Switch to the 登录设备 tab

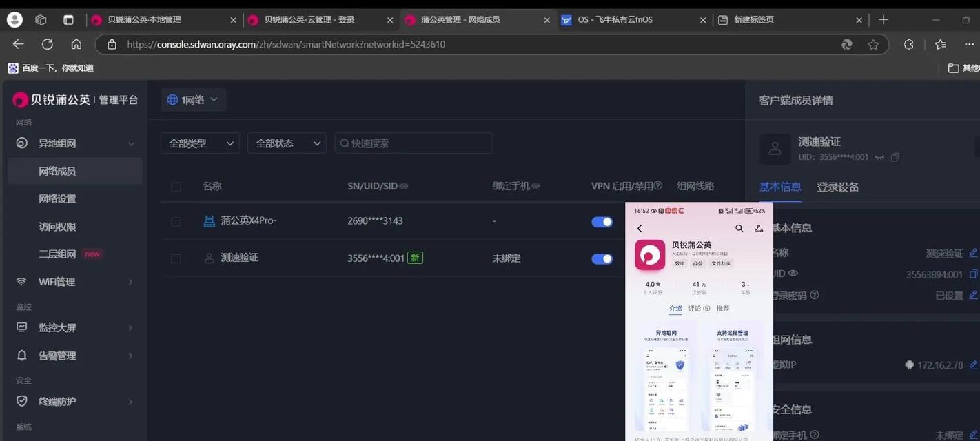pos(838,187)
